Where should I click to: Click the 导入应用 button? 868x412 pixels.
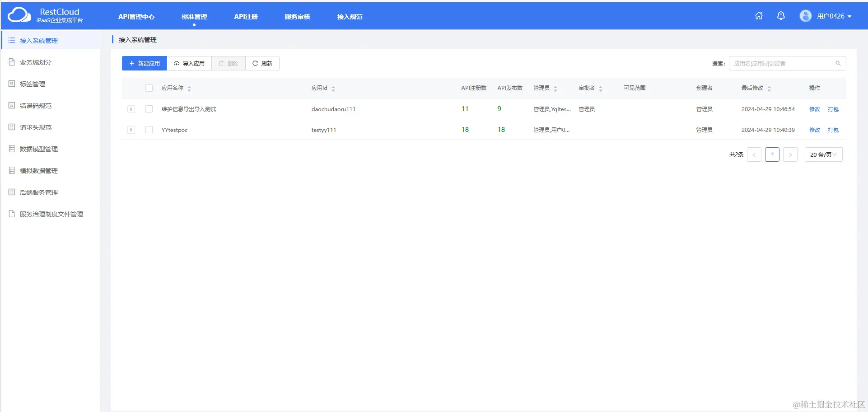tap(189, 63)
